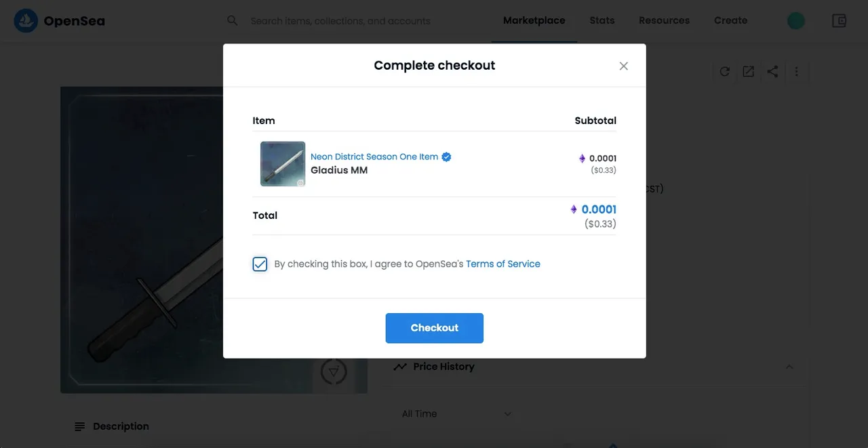Click the Gladius MM thumbnail in checkout

point(283,164)
